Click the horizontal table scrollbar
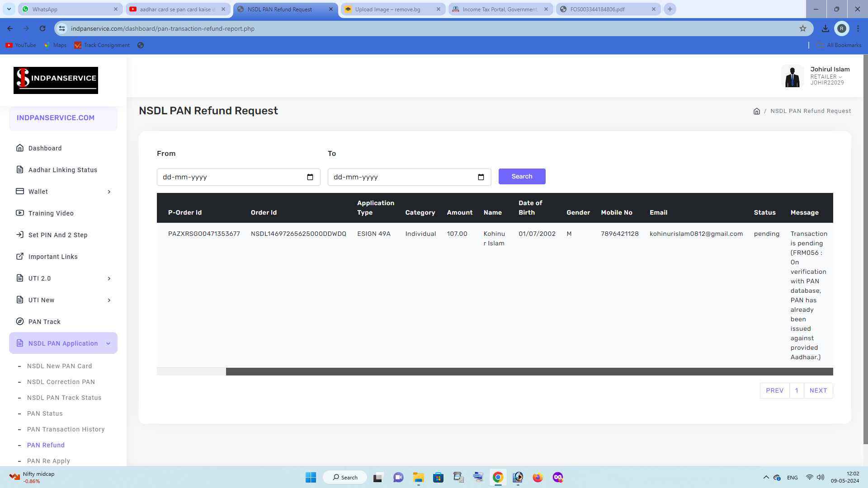Screen dimensions: 868x488 point(529,371)
